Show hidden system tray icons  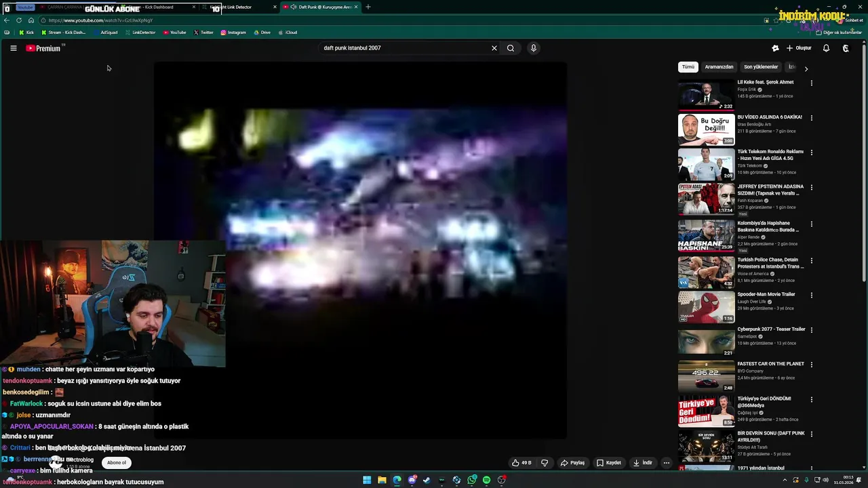(x=785, y=480)
